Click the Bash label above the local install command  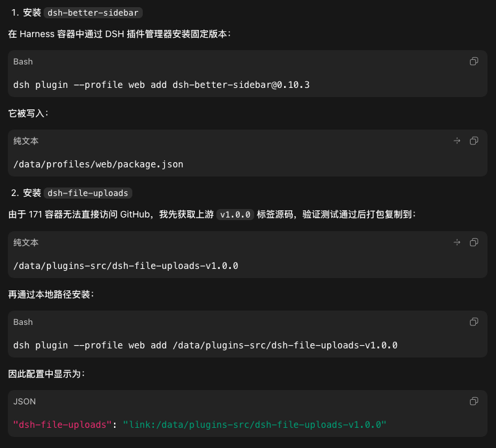coord(23,322)
